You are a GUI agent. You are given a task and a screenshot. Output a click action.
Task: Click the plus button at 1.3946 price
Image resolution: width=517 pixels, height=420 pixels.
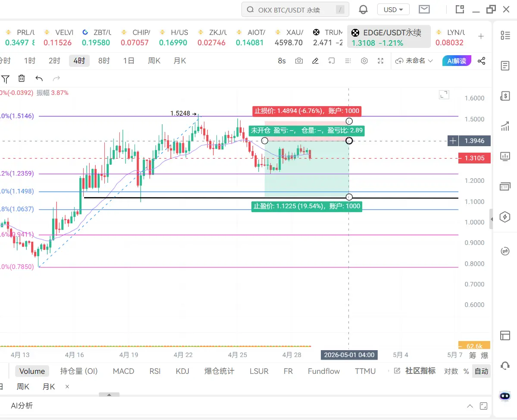[453, 141]
